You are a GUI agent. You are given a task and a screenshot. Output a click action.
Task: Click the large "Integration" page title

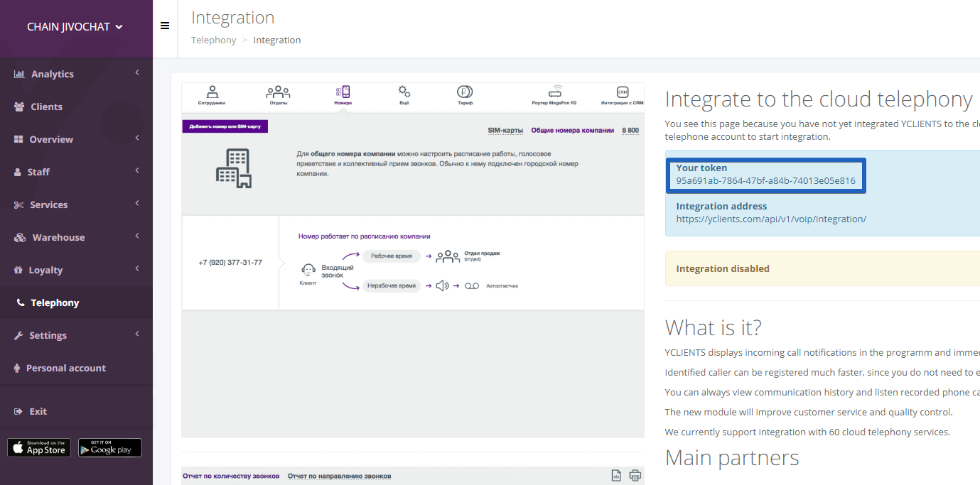pyautogui.click(x=233, y=18)
